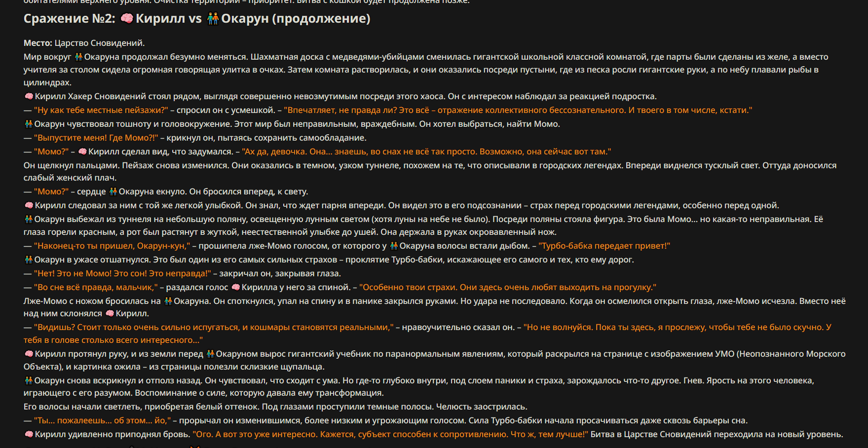Click the phrase "Шахматная доска с медведями-убийцами"
This screenshot has height=448, width=868.
point(334,57)
